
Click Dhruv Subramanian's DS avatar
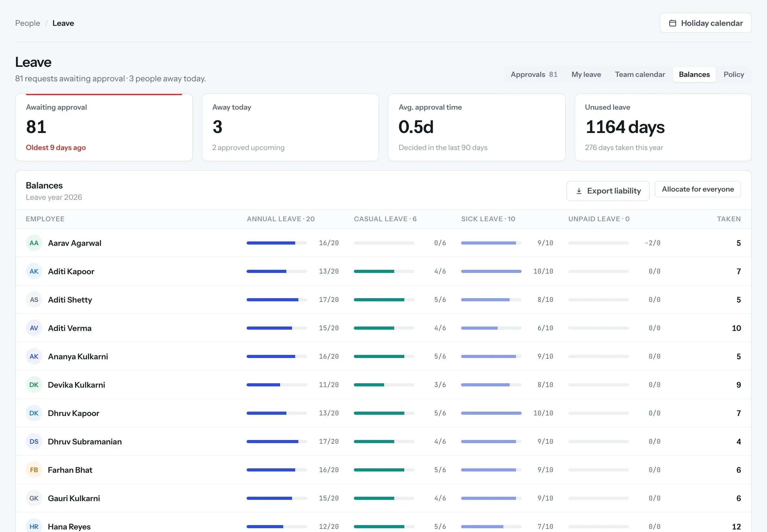pyautogui.click(x=34, y=441)
